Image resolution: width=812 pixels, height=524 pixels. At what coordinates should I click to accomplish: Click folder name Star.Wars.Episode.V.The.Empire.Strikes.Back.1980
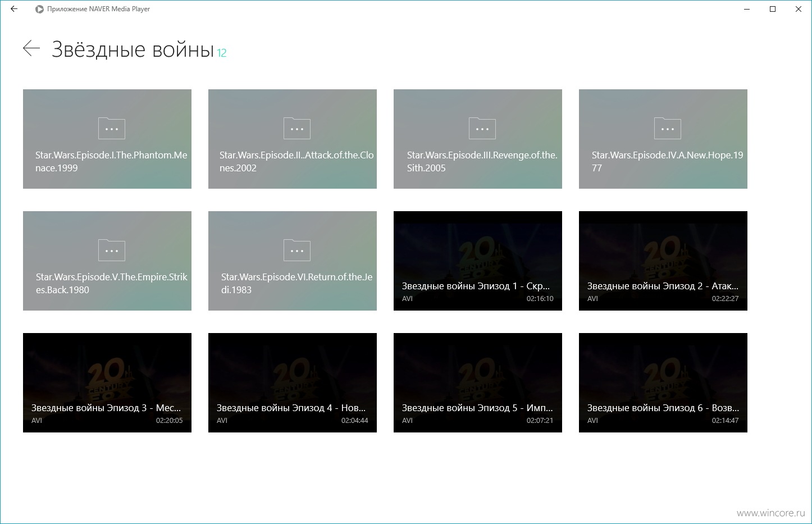[111, 283]
